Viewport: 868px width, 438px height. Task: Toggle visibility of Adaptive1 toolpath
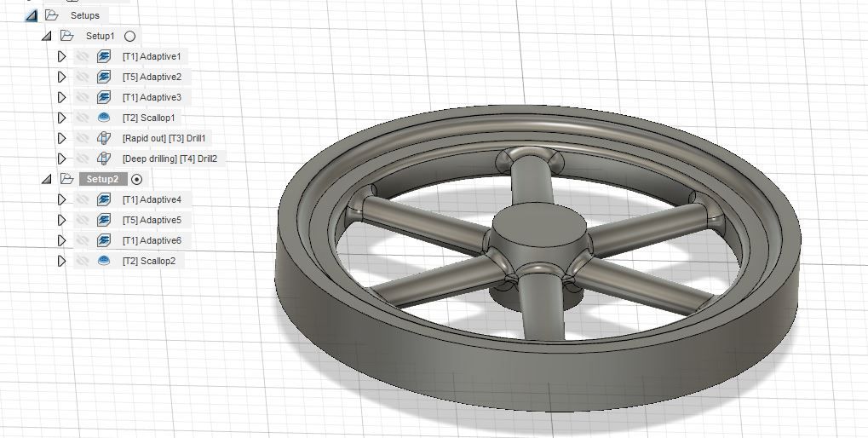(83, 56)
